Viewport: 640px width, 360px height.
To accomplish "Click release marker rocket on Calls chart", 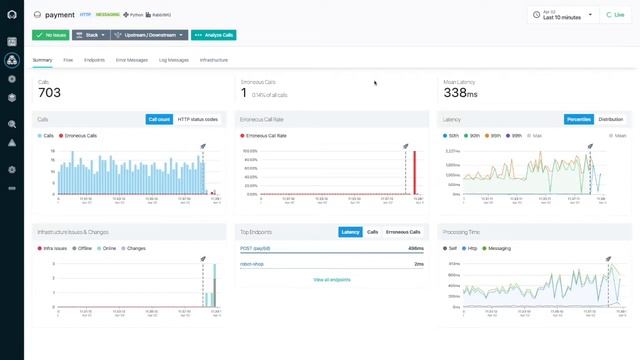I will [x=203, y=146].
